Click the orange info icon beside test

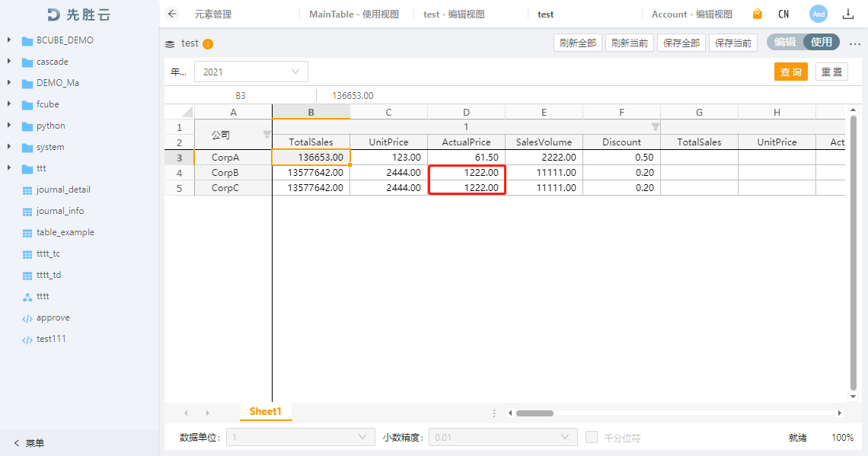[x=208, y=44]
